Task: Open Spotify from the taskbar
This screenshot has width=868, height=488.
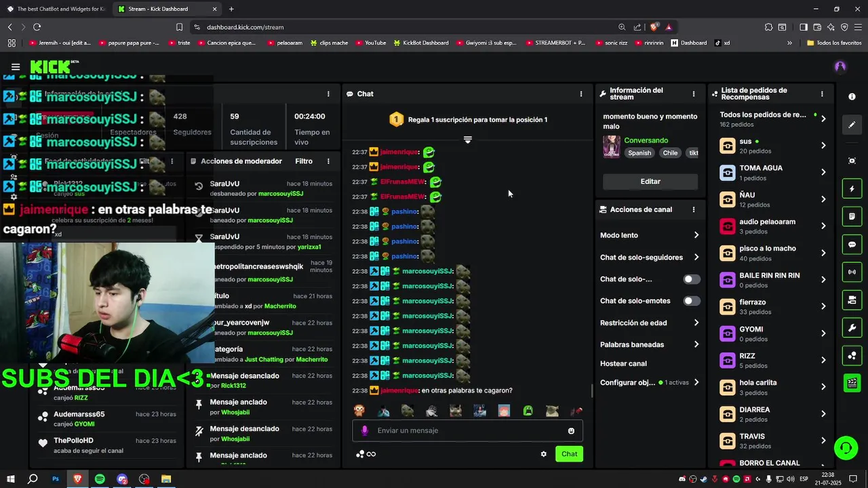Action: pyautogui.click(x=100, y=479)
